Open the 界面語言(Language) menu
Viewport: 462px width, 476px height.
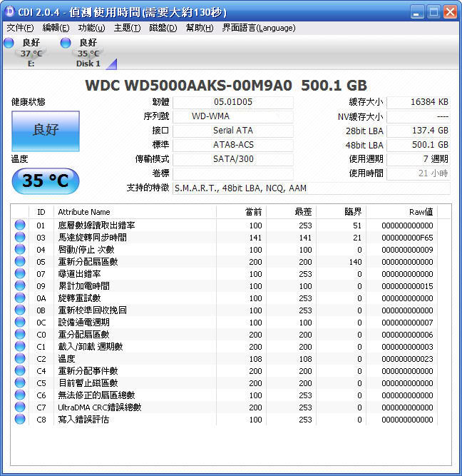pyautogui.click(x=259, y=28)
